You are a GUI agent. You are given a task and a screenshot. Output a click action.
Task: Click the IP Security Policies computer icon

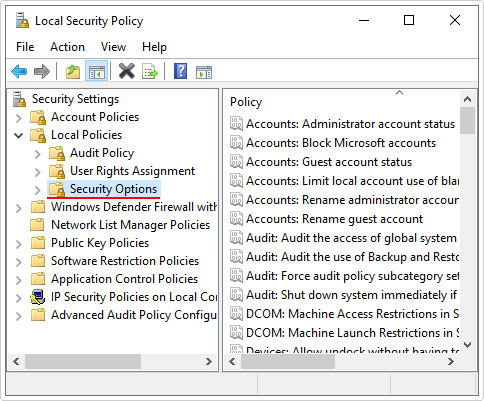click(x=38, y=297)
